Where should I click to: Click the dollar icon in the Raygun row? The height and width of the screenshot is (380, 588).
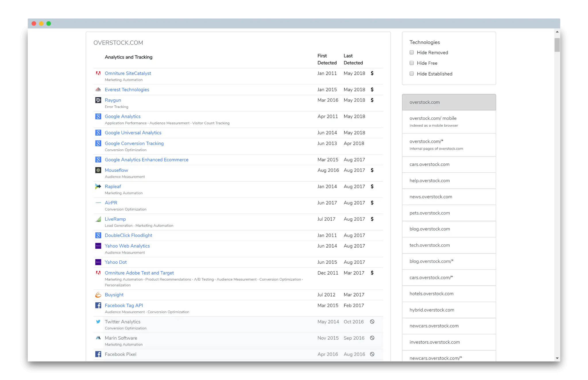pyautogui.click(x=372, y=100)
